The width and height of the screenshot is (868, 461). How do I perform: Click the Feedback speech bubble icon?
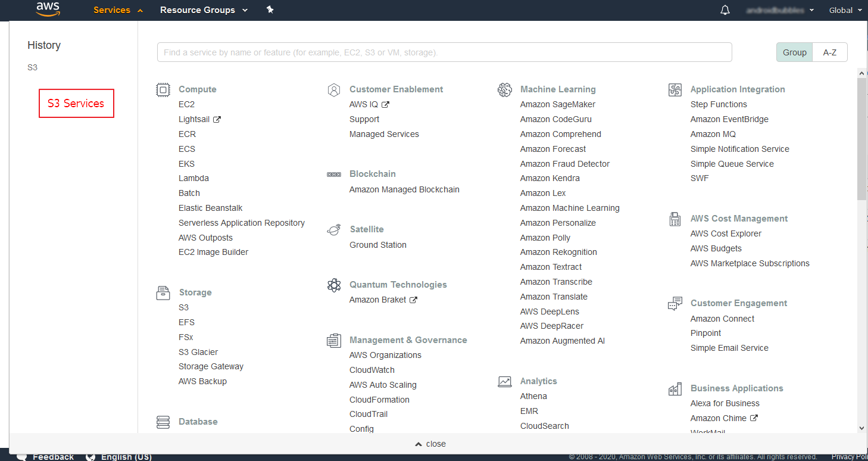click(x=21, y=457)
